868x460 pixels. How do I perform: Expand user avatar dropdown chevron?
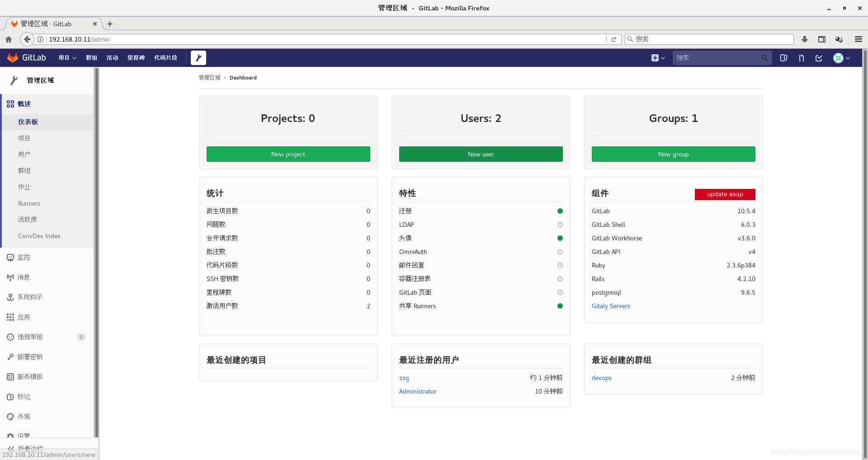[x=848, y=58]
